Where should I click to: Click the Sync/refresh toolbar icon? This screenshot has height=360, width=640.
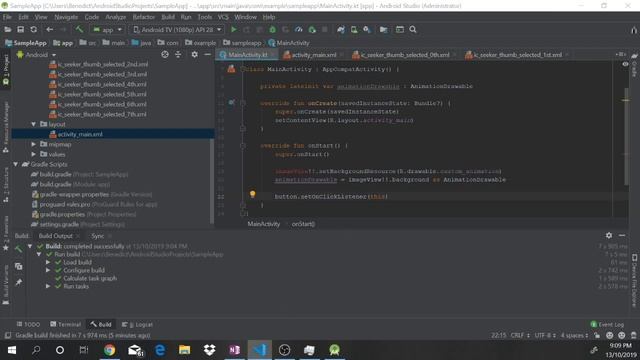click(33, 29)
